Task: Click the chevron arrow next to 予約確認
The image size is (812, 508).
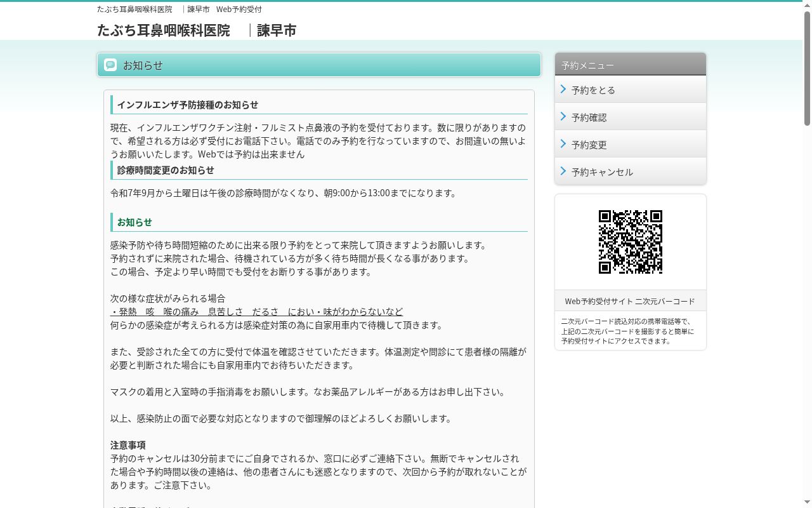Action: (x=563, y=117)
